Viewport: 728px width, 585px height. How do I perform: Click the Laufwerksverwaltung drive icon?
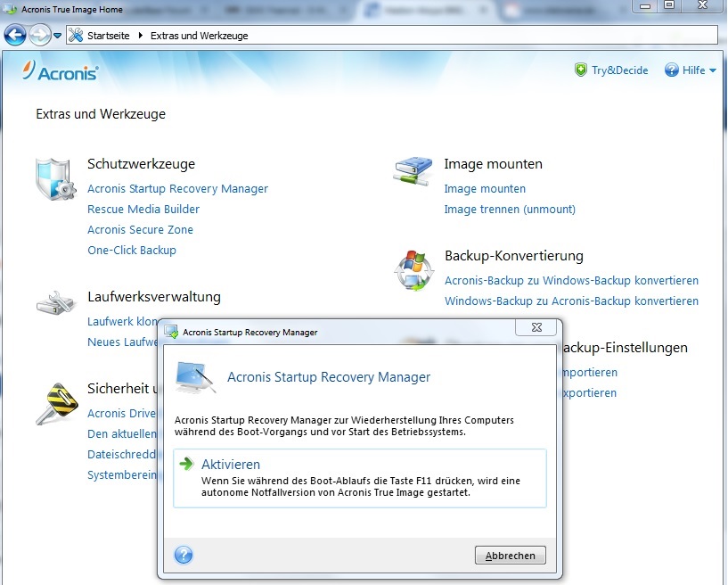[x=56, y=303]
